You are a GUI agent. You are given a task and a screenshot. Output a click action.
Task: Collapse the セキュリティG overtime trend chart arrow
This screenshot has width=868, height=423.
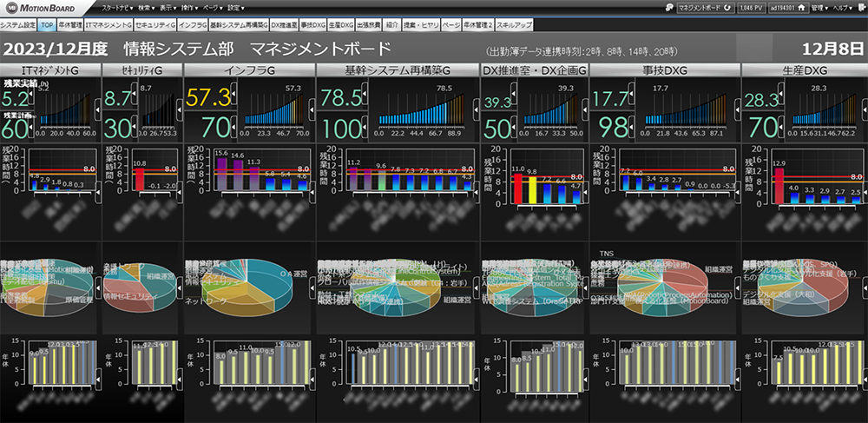click(x=180, y=106)
